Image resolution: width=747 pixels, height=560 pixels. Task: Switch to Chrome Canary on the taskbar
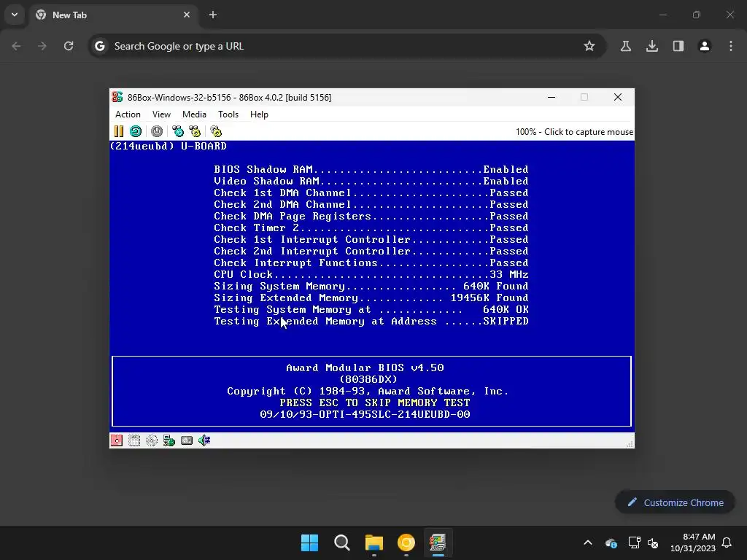coord(406,542)
